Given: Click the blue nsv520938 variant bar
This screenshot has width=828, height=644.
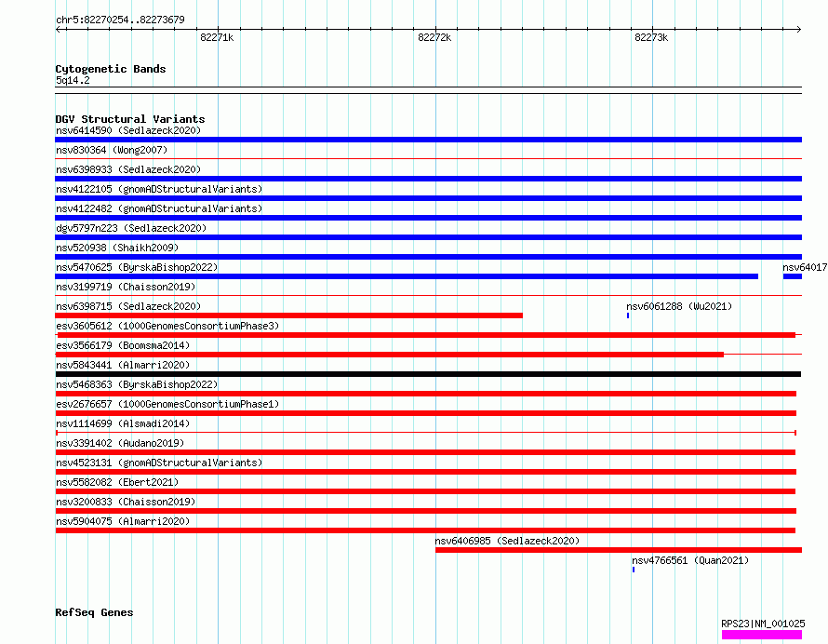Looking at the screenshot, I should pyautogui.click(x=428, y=257).
